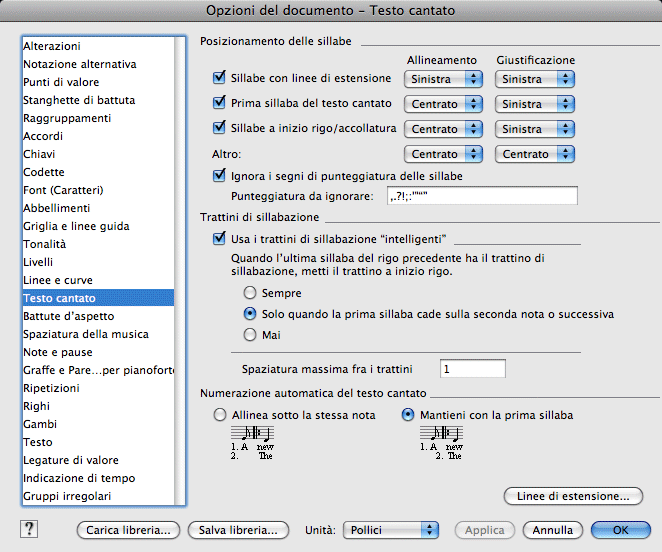Open the 'Unità' Pollici dropdown
The width and height of the screenshot is (662, 552).
click(x=389, y=530)
